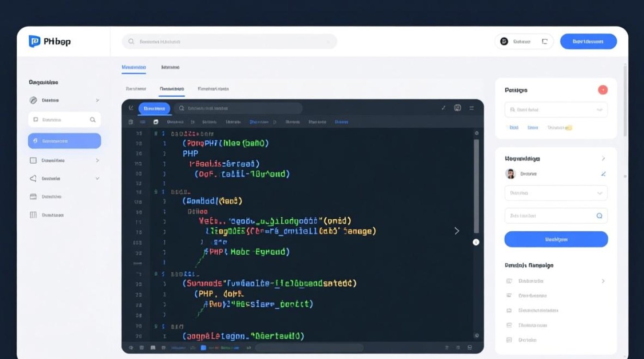Click the blue PHP logo icon
This screenshot has width=644, height=359.
(x=34, y=41)
